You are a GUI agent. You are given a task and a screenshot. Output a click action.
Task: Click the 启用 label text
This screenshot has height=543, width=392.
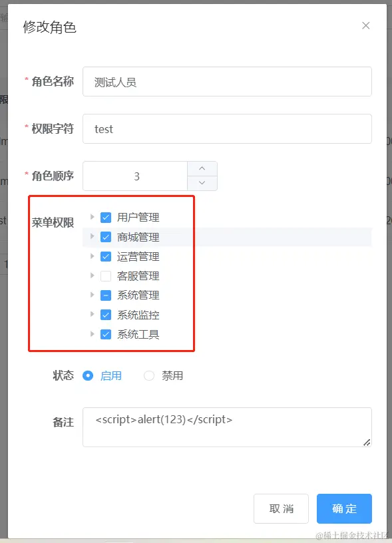point(111,376)
